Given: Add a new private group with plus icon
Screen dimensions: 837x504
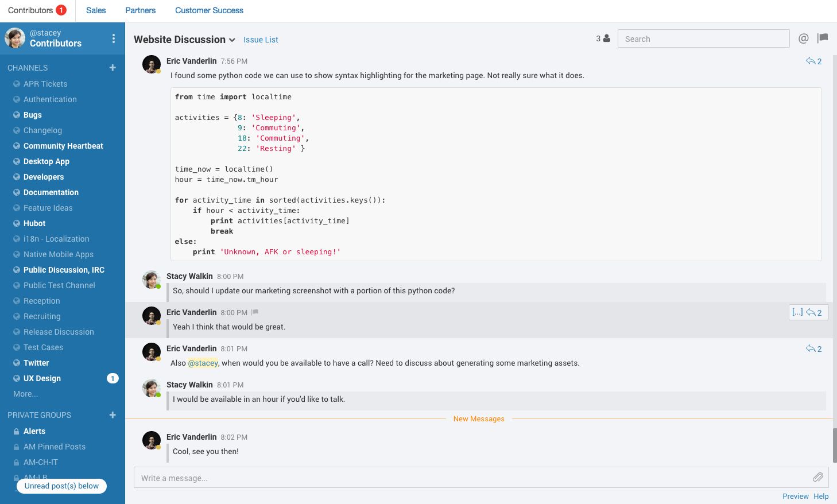Looking at the screenshot, I should point(113,415).
